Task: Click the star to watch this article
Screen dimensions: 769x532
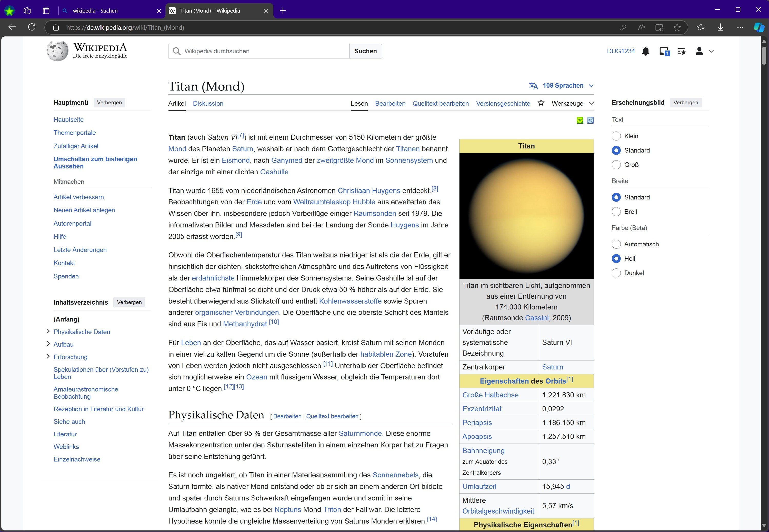Action: [x=541, y=103]
